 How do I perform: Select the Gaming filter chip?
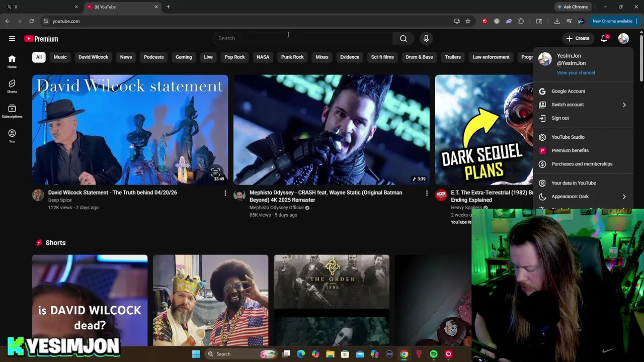(184, 57)
